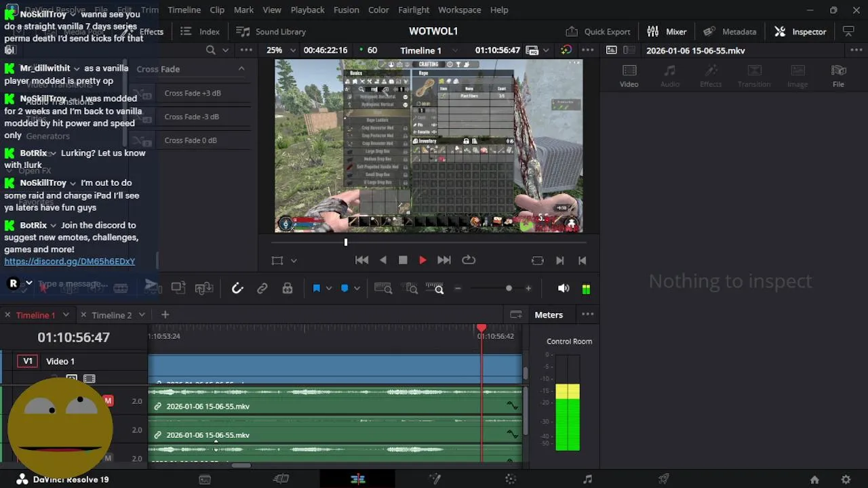Select Cross Fade -3 dB transition

click(193, 117)
